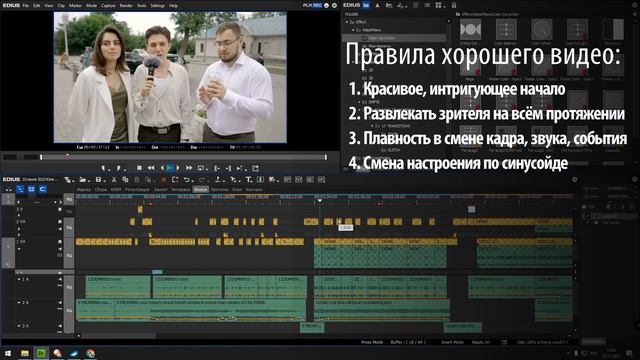The height and width of the screenshot is (360, 640).
Task: Open the Marker menu
Action: tap(76, 6)
